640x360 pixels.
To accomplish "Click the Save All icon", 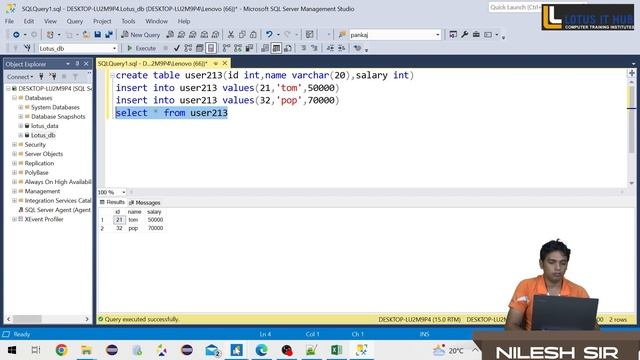I will [109, 35].
